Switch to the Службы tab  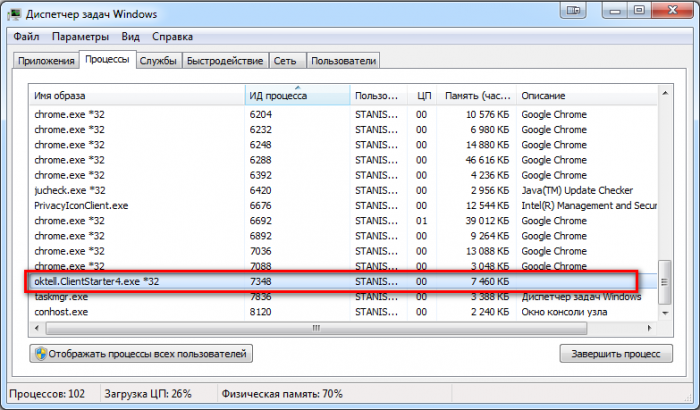(x=158, y=61)
